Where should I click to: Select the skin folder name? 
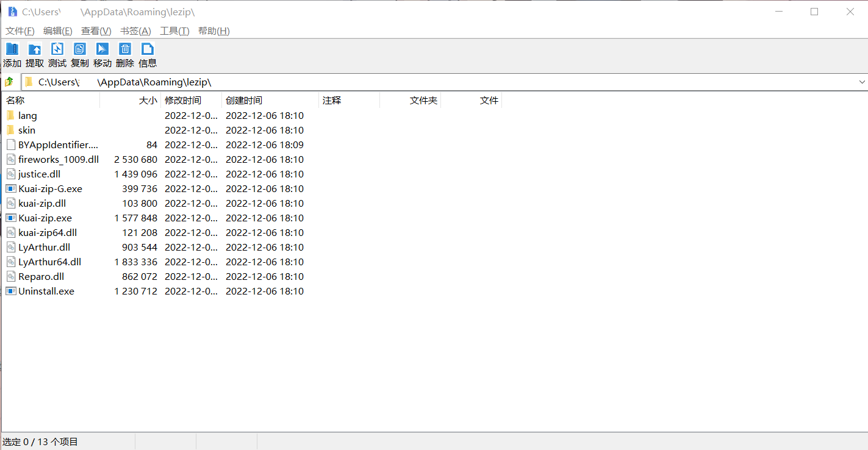[27, 130]
